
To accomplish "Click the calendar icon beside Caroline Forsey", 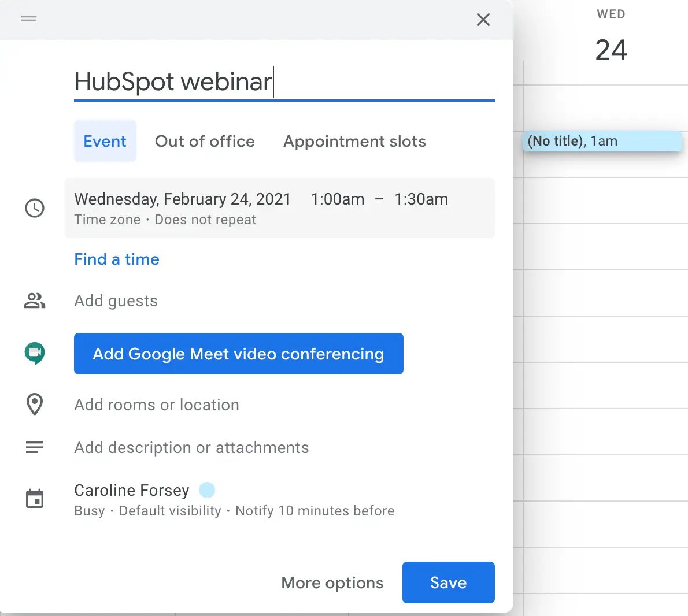I will pos(35,499).
